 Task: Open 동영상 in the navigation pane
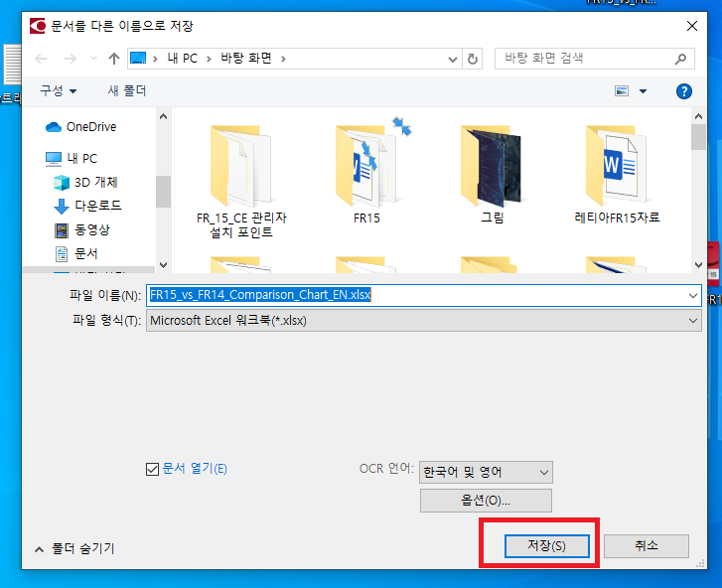[x=82, y=229]
